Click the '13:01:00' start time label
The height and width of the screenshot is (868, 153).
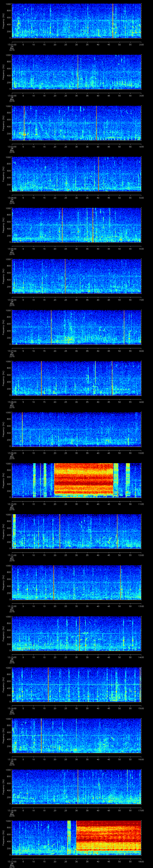point(12,44)
